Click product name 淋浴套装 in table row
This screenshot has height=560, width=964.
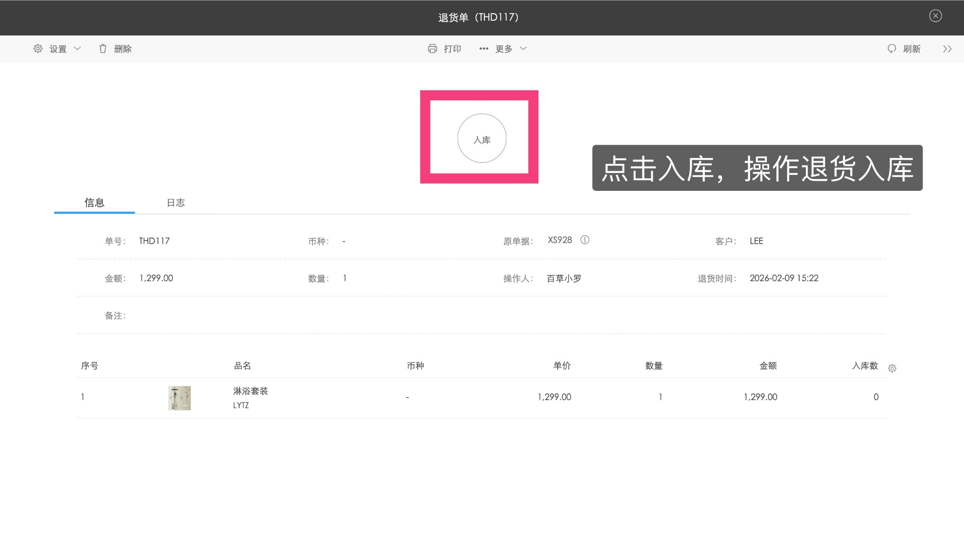point(251,391)
